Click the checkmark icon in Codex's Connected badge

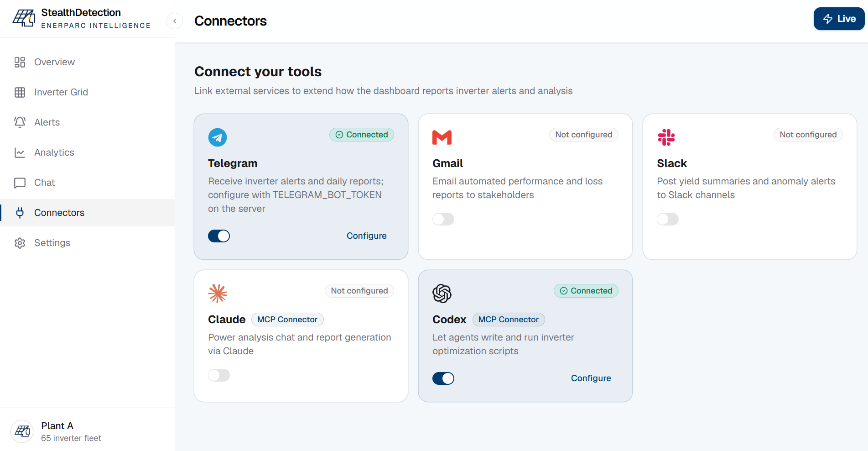[x=564, y=291]
